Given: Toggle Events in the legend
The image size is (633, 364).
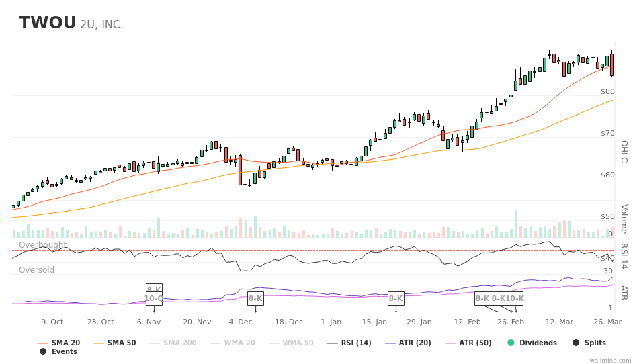Looking at the screenshot, I should [58, 351].
